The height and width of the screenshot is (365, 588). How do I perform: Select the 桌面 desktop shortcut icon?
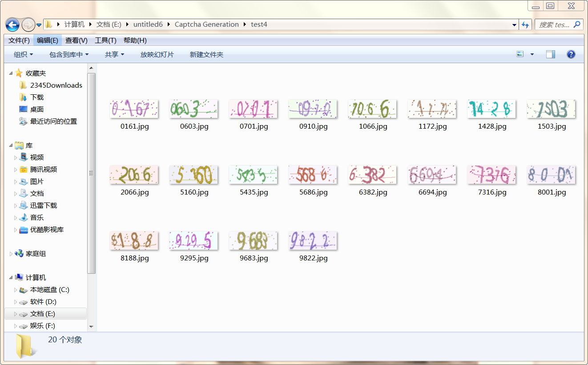tap(24, 109)
